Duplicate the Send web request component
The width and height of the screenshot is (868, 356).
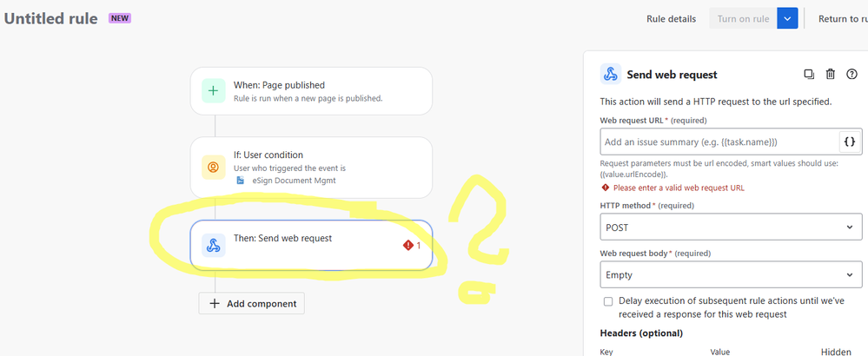pyautogui.click(x=809, y=74)
